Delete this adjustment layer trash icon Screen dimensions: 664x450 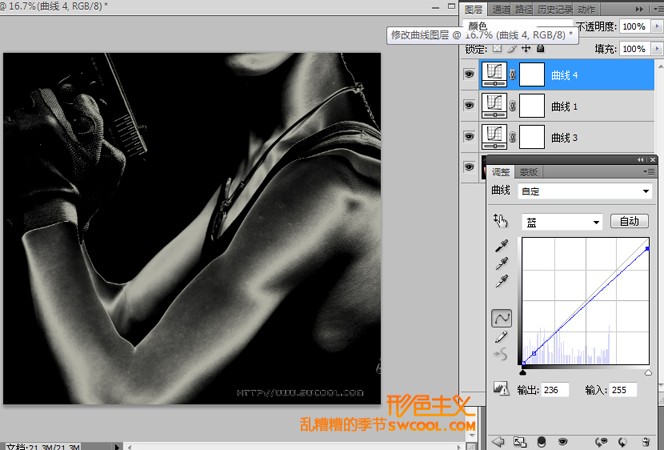646,442
